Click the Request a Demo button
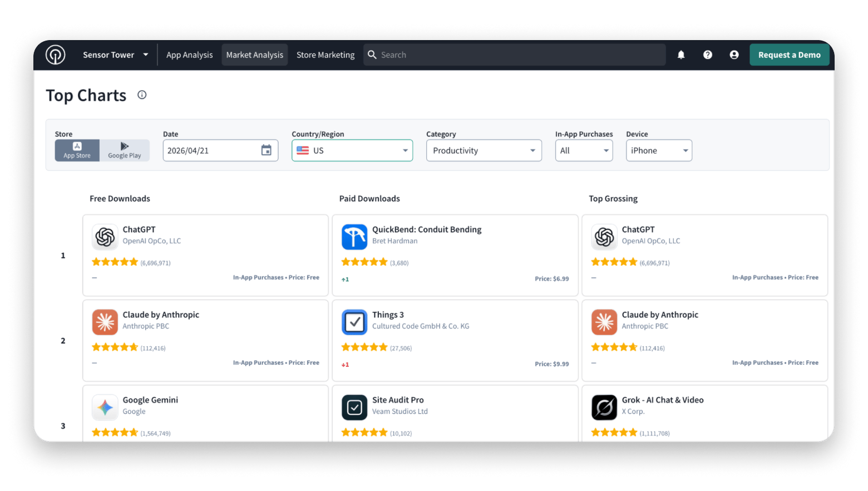 (x=789, y=55)
